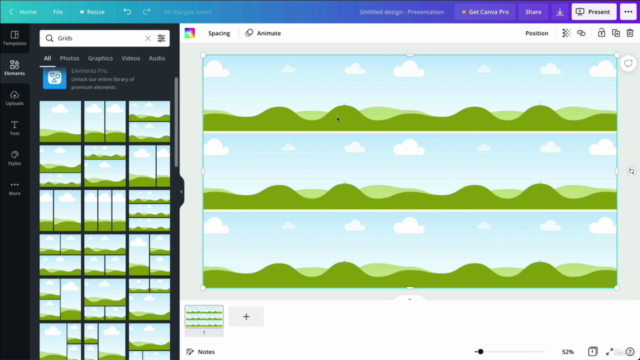Click Get Canva Pro button
This screenshot has width=640, height=360.
click(485, 12)
